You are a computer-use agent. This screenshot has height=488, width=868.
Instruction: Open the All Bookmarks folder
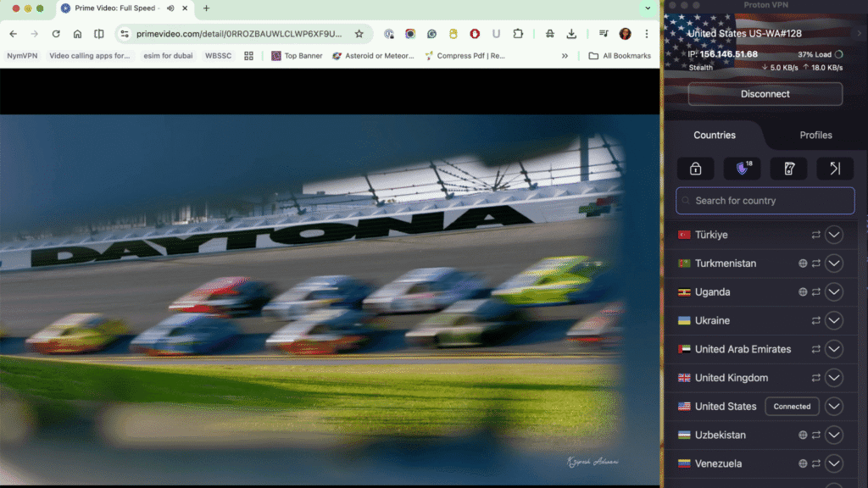[620, 56]
